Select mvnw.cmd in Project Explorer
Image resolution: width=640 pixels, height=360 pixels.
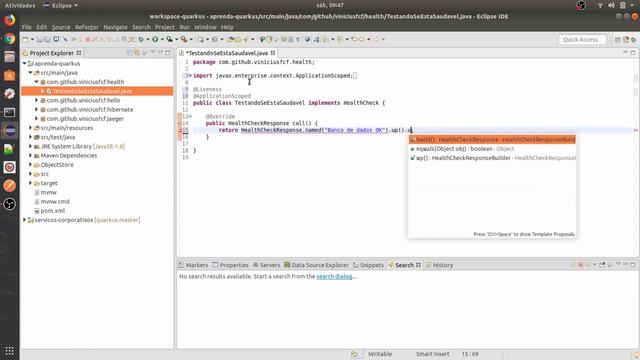[x=51, y=201]
